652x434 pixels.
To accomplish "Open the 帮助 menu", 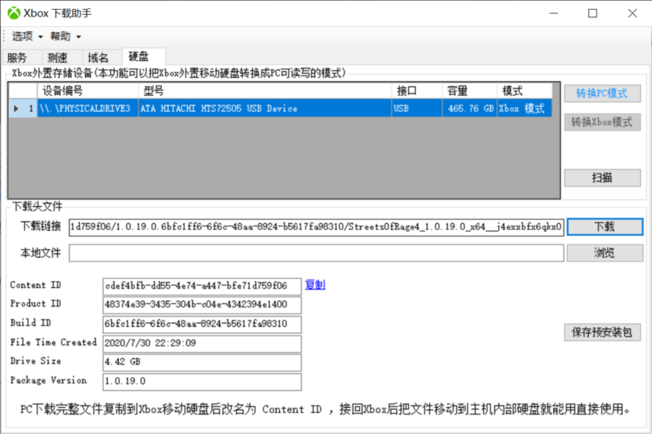I will 65,36.
